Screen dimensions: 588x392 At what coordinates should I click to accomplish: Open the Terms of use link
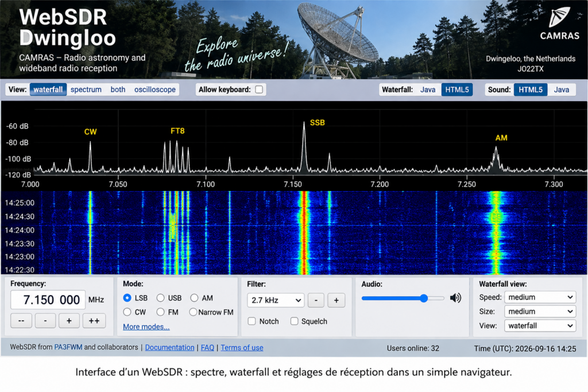click(x=242, y=347)
